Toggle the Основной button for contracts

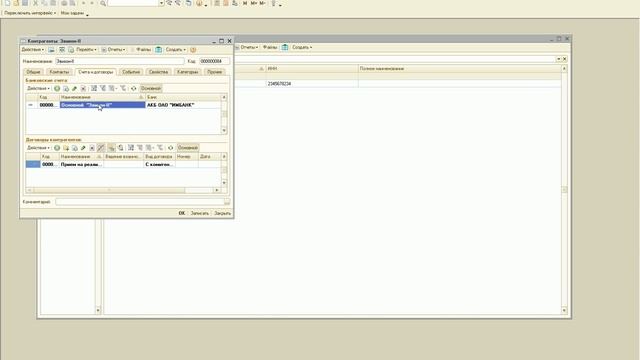pyautogui.click(x=188, y=148)
